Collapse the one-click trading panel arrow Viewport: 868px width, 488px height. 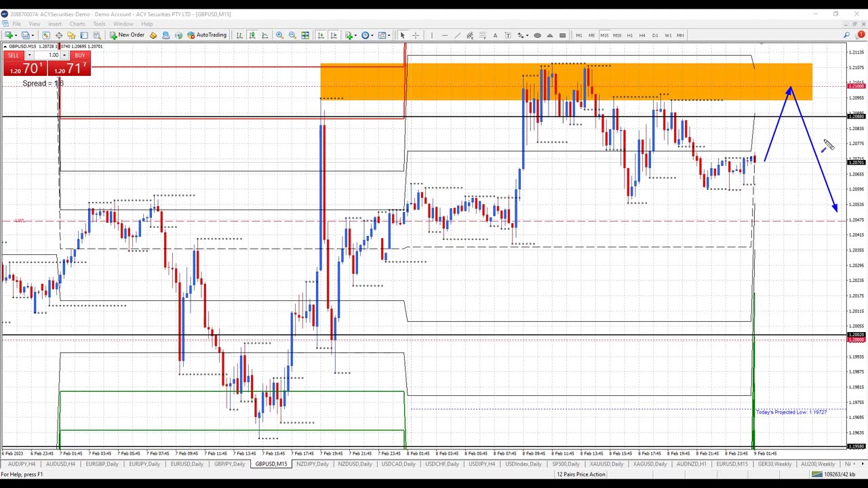click(5, 46)
